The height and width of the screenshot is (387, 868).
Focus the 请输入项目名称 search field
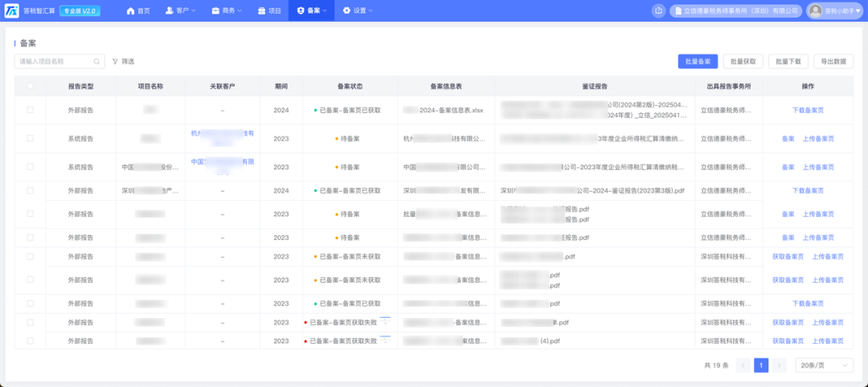tap(59, 61)
